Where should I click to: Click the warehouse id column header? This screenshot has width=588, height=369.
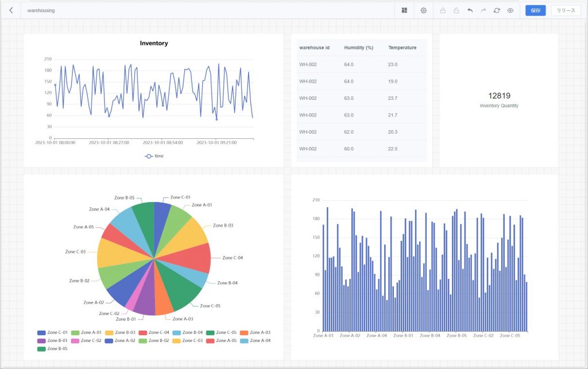coord(314,48)
